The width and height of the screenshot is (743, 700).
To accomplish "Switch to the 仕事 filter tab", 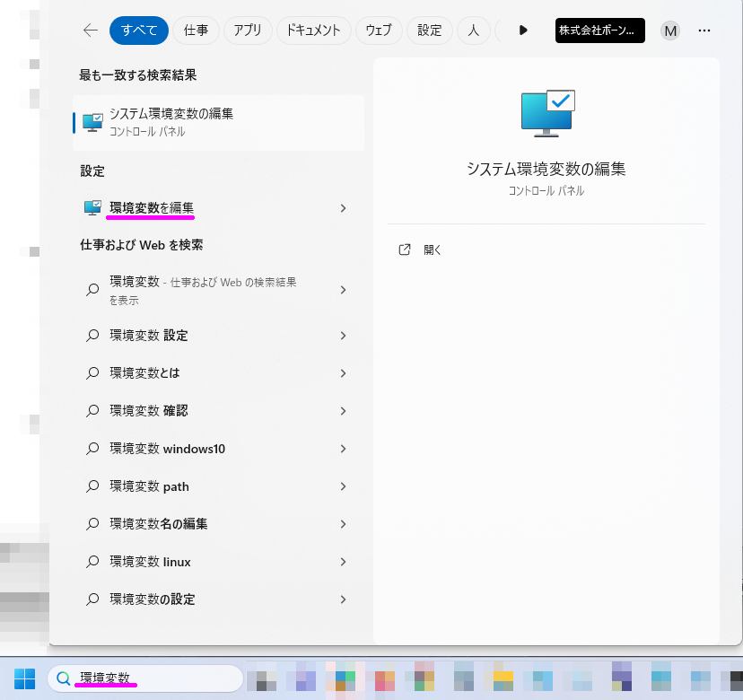I will (x=196, y=31).
